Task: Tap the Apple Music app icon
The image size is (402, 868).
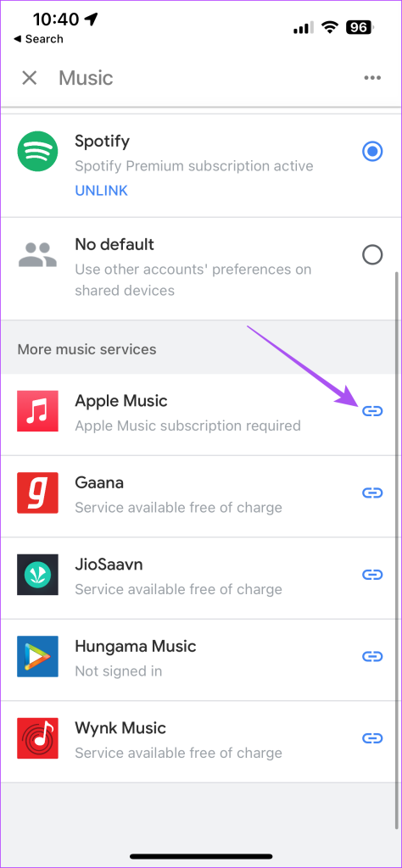Action: 37,411
